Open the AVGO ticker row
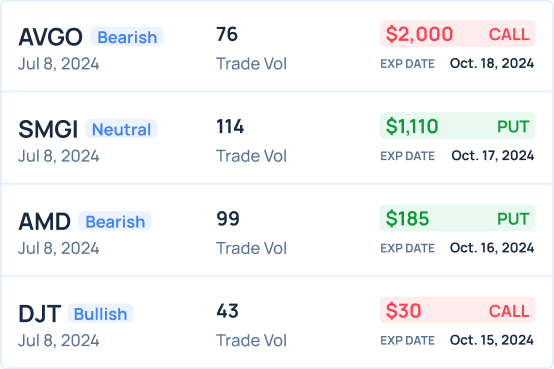Image resolution: width=554 pixels, height=369 pixels. tap(277, 46)
